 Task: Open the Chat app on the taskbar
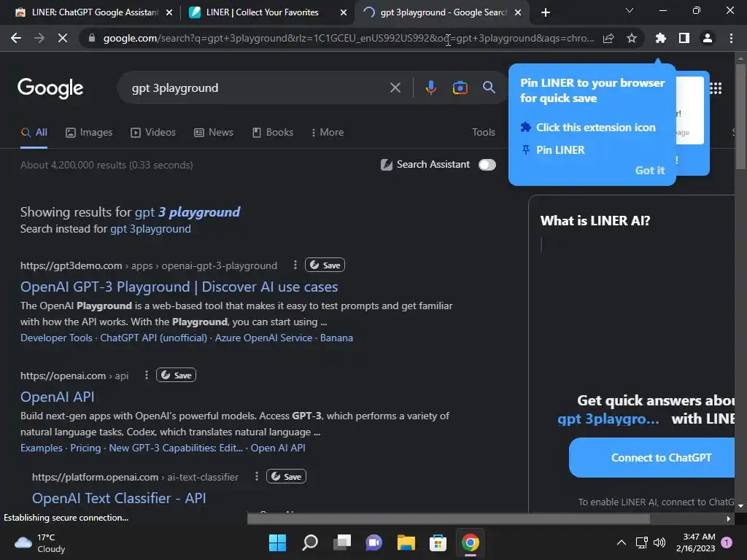[374, 542]
